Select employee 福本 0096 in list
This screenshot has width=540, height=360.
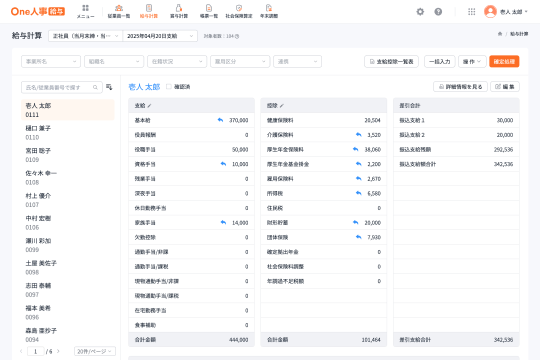click(68, 312)
